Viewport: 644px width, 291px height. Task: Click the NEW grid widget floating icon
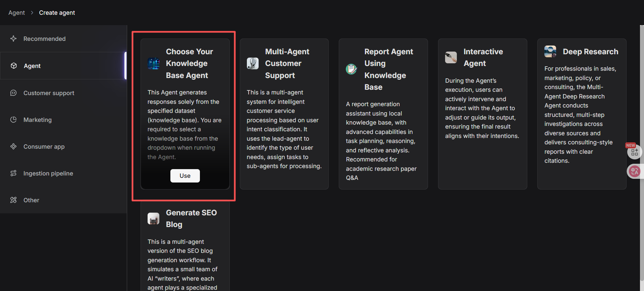pyautogui.click(x=634, y=152)
